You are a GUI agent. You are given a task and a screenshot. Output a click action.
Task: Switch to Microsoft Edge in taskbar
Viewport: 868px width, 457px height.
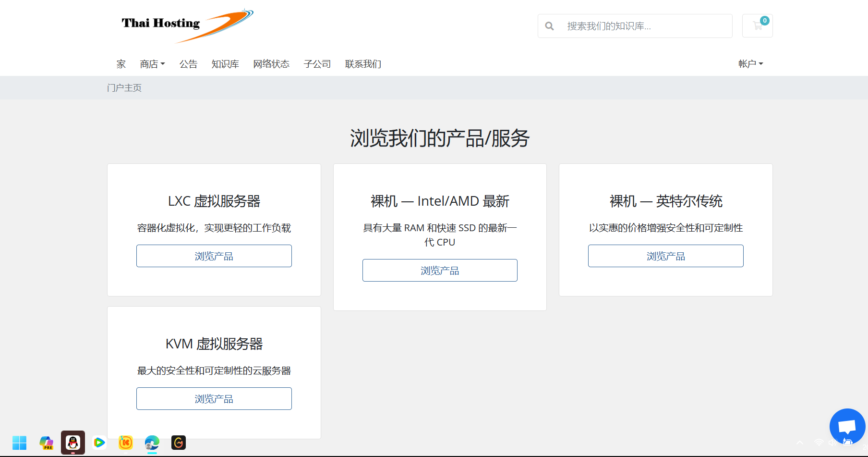pos(152,443)
